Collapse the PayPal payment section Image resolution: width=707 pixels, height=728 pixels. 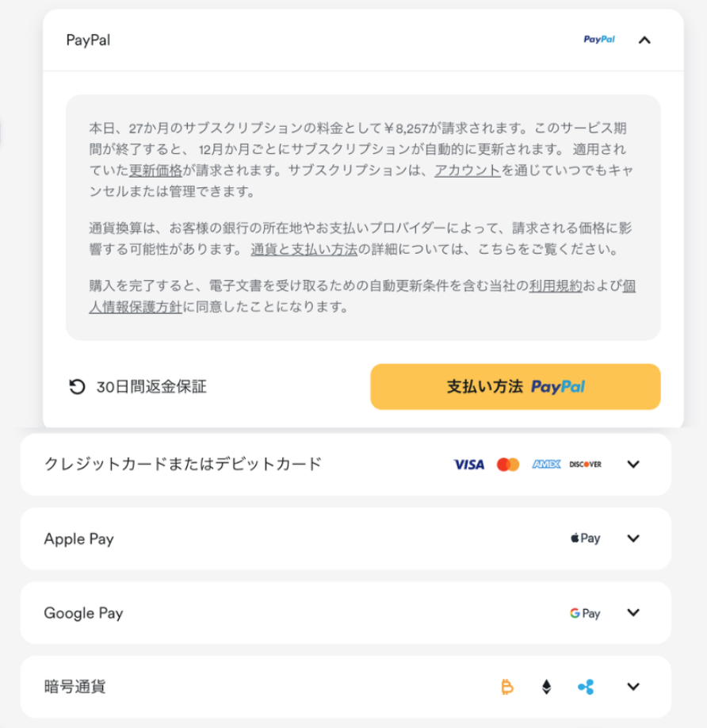pyautogui.click(x=644, y=40)
